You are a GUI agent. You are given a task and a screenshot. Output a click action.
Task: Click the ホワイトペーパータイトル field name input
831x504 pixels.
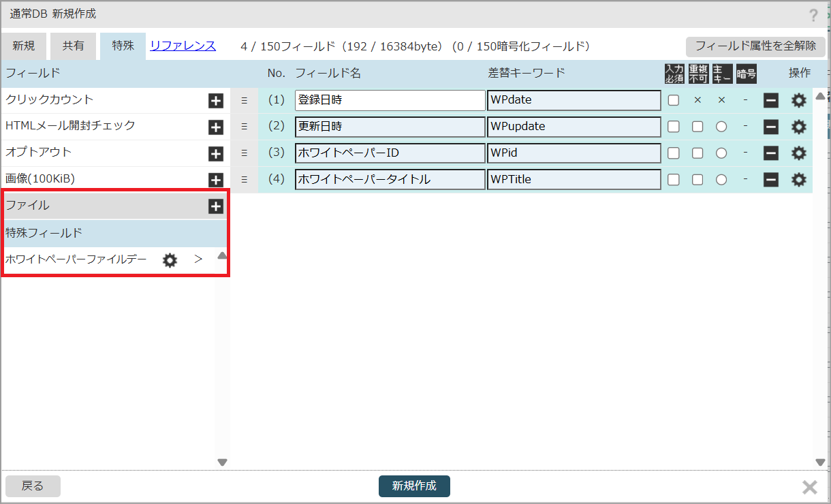point(390,180)
